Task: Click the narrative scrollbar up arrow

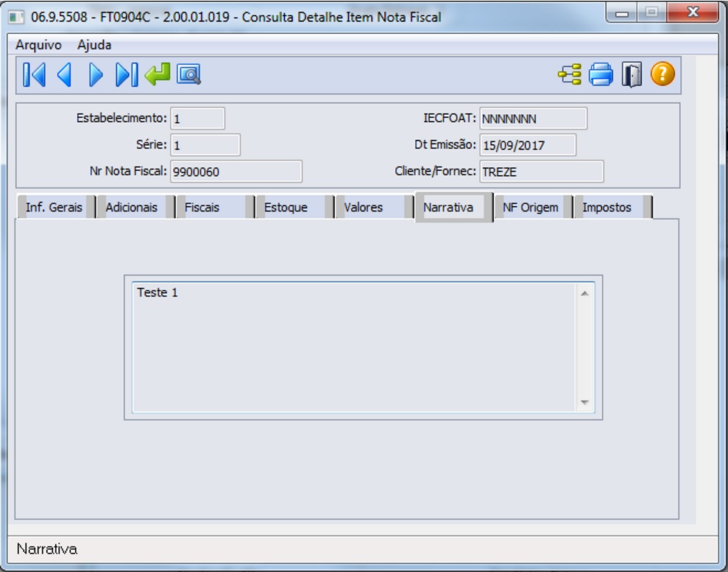Action: click(x=584, y=293)
